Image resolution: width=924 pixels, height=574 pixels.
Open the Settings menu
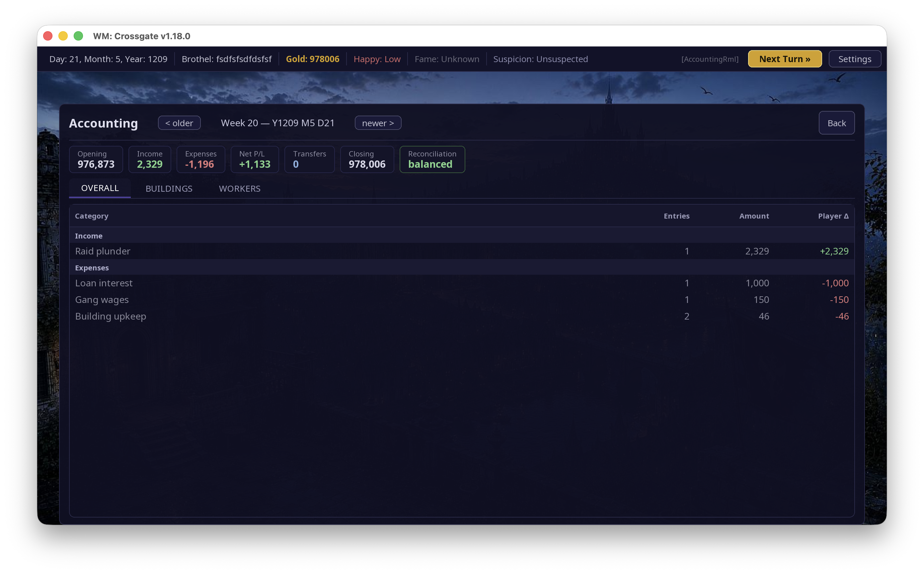click(855, 59)
